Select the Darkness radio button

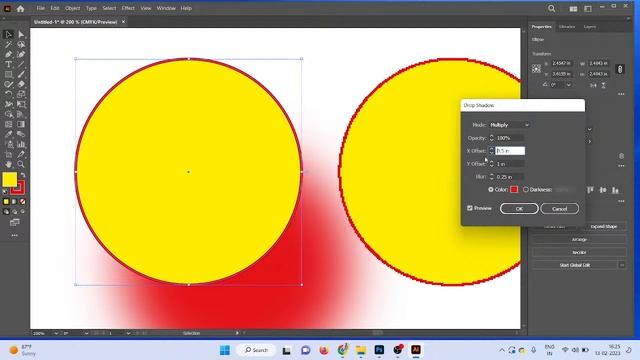click(x=526, y=189)
